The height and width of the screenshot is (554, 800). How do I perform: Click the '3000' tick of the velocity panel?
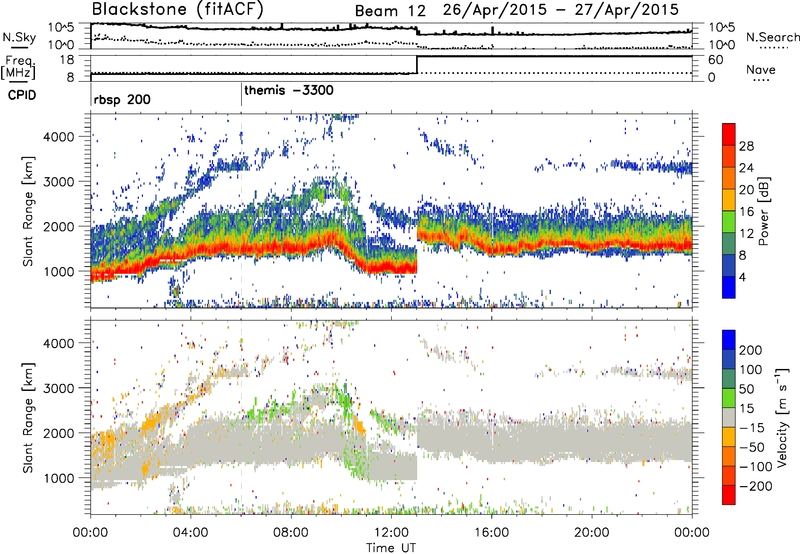(x=58, y=388)
